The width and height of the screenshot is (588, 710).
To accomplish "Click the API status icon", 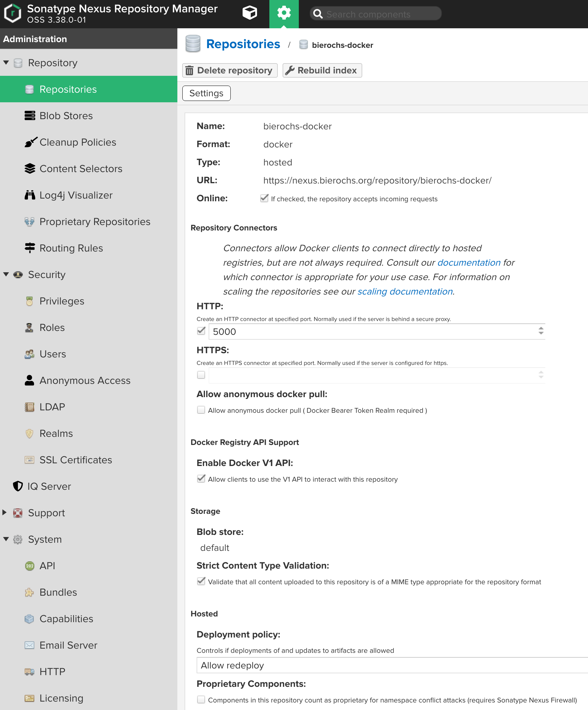I will tap(29, 566).
